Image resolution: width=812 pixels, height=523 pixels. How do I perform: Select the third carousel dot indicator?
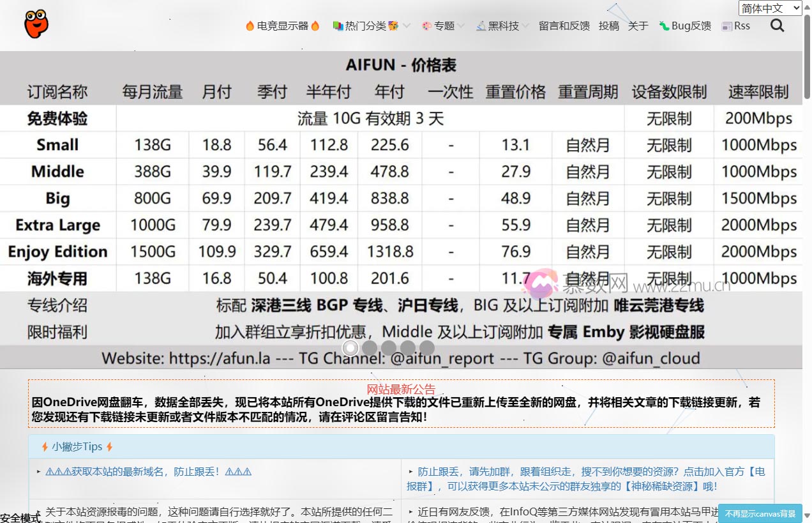point(389,347)
